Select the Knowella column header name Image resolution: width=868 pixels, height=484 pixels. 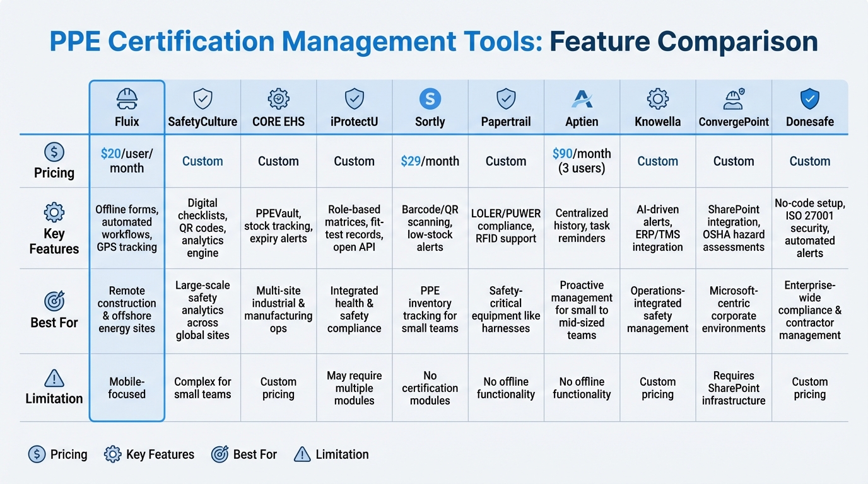(x=658, y=122)
